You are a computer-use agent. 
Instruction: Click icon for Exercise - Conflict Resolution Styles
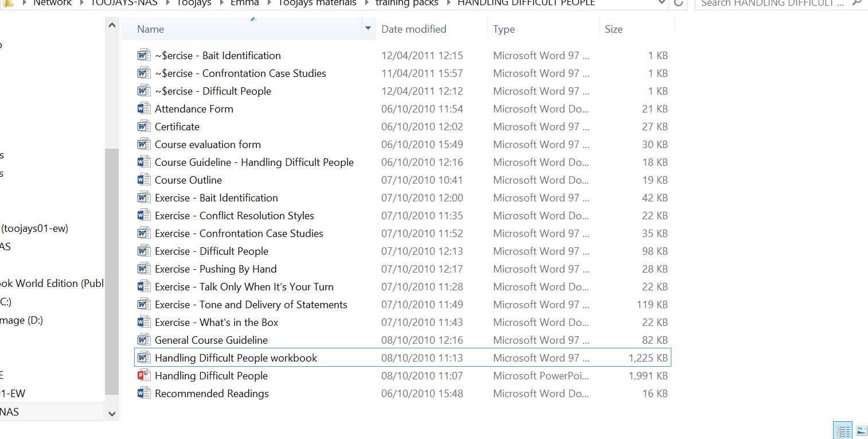click(144, 215)
